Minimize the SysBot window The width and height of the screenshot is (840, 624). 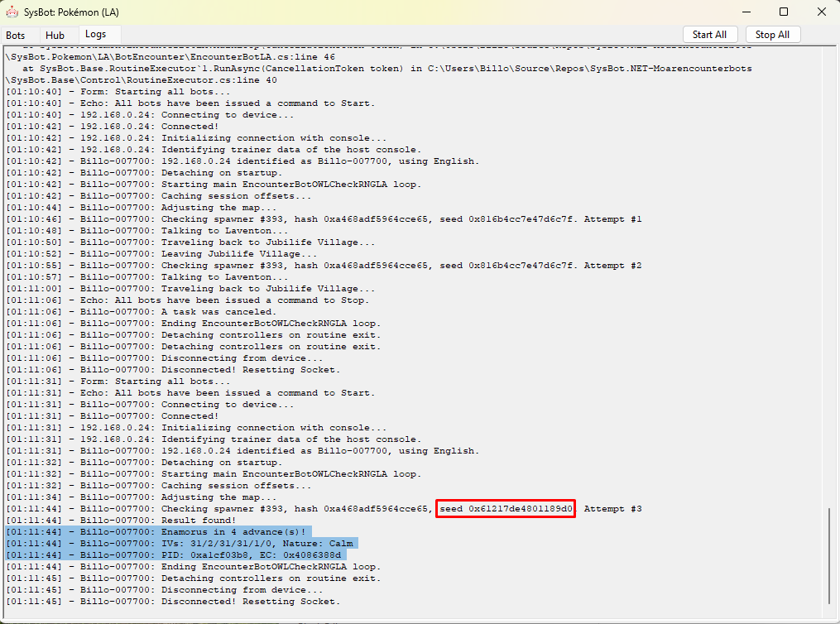click(x=746, y=12)
